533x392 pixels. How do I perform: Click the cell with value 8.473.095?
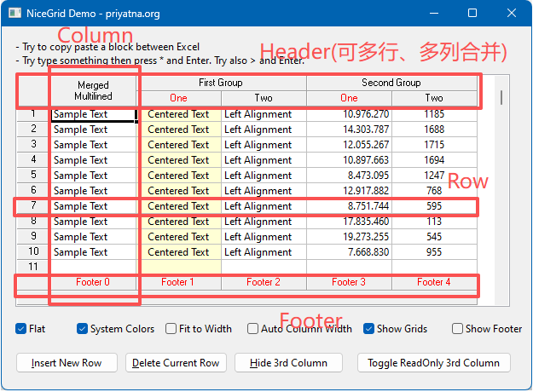coord(349,176)
